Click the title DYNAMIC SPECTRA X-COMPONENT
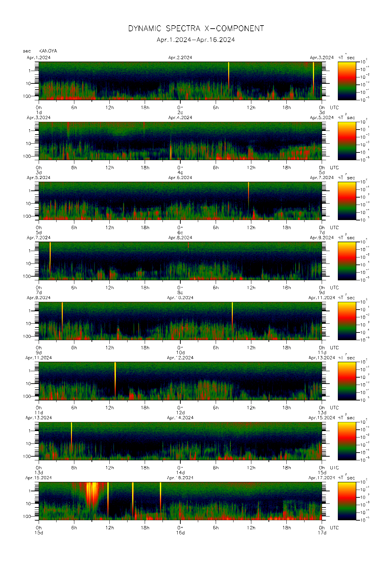The width and height of the screenshot is (392, 565). point(196,29)
